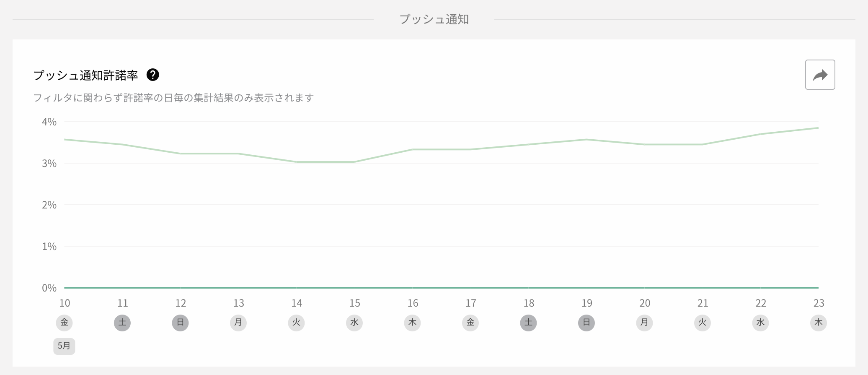Select the プッシュ通知 section header
Screen dimensions: 868x375
[434, 19]
